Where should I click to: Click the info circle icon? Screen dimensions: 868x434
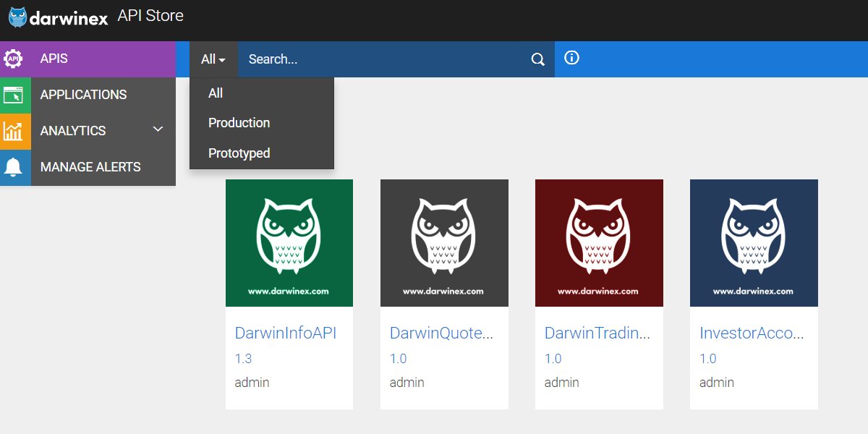click(x=571, y=58)
